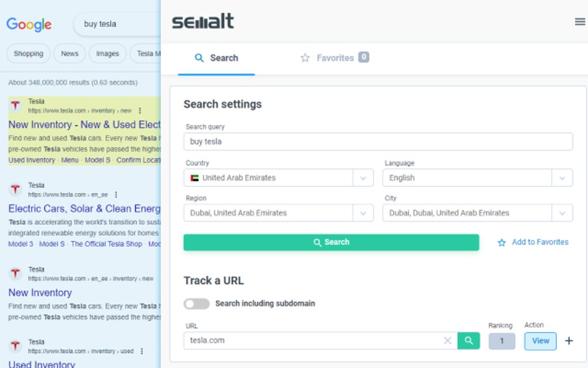Screen dimensions: 588x368
Task: Click the green URL search magnifier icon
Action: (469, 340)
